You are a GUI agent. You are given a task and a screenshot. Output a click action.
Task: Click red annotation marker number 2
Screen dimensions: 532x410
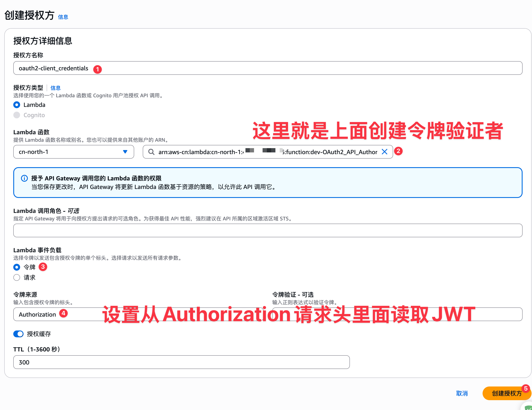(x=398, y=151)
